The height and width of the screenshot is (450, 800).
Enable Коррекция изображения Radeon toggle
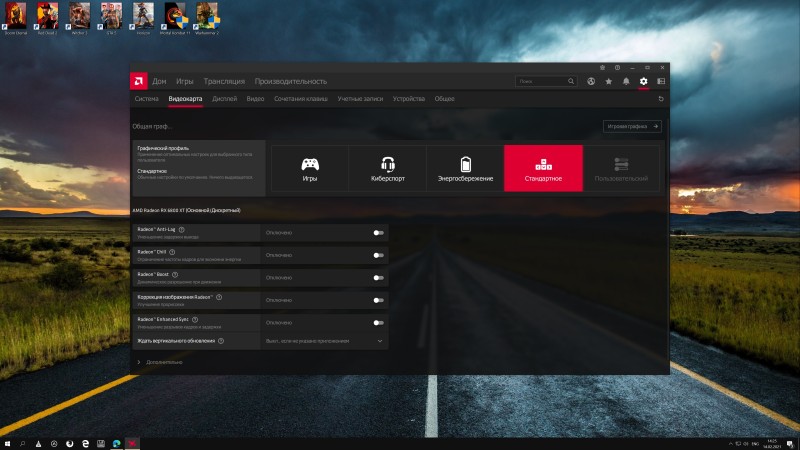378,300
